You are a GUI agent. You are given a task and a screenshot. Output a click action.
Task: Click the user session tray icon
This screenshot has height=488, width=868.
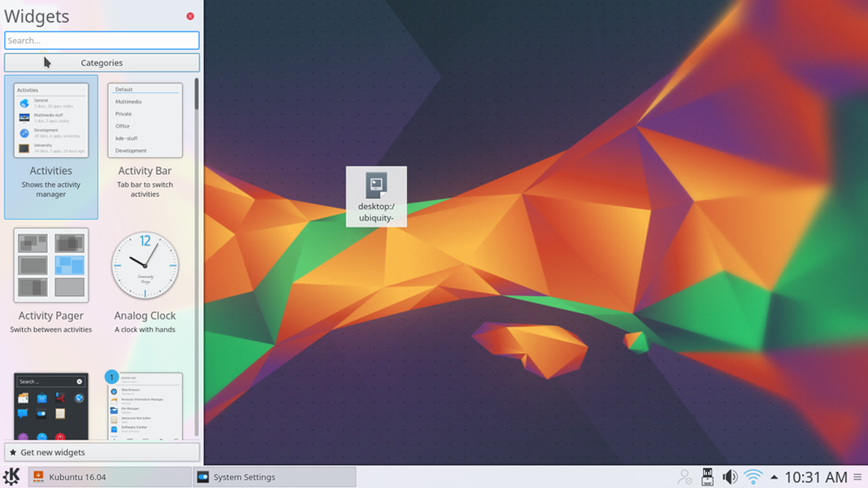[x=684, y=477]
